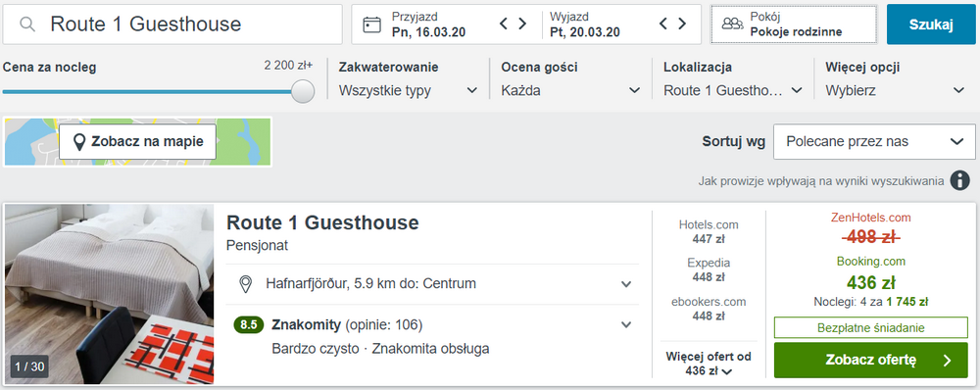Viewport: 980px width, 390px height.
Task: Expand the location details chevron
Action: click(x=626, y=284)
